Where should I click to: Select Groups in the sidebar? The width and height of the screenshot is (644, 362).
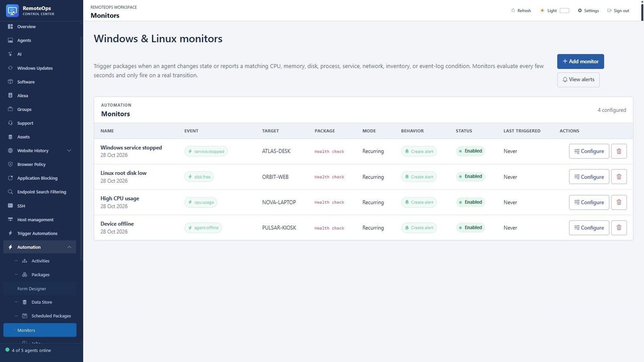click(40, 109)
